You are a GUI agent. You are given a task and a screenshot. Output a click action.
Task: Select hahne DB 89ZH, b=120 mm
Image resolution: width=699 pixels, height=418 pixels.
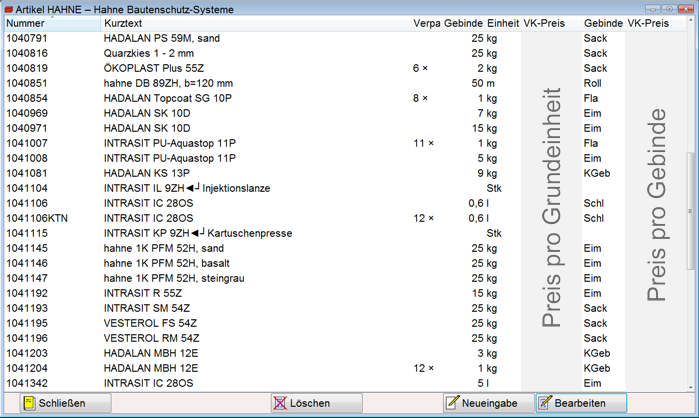(x=345, y=83)
